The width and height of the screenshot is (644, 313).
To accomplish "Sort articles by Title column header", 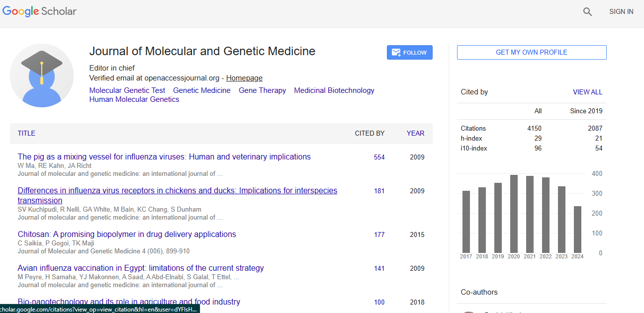I will [26, 133].
